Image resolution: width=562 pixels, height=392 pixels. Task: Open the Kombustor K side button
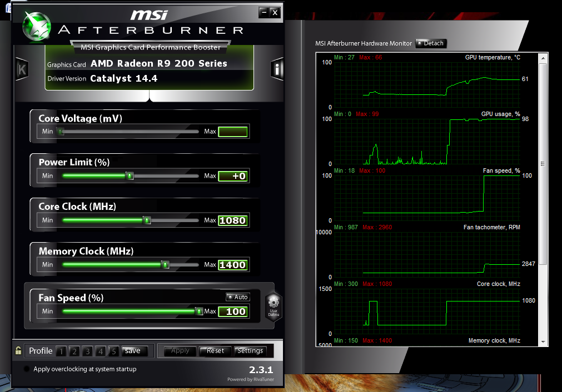pyautogui.click(x=22, y=69)
